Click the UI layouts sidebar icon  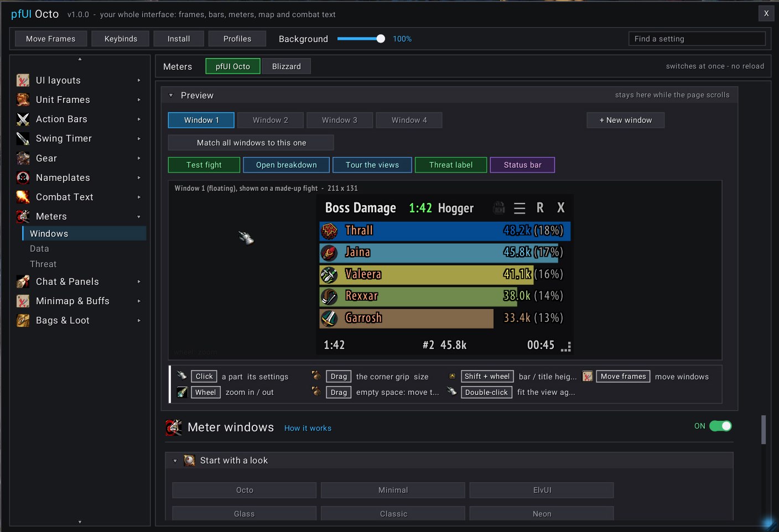(x=23, y=81)
